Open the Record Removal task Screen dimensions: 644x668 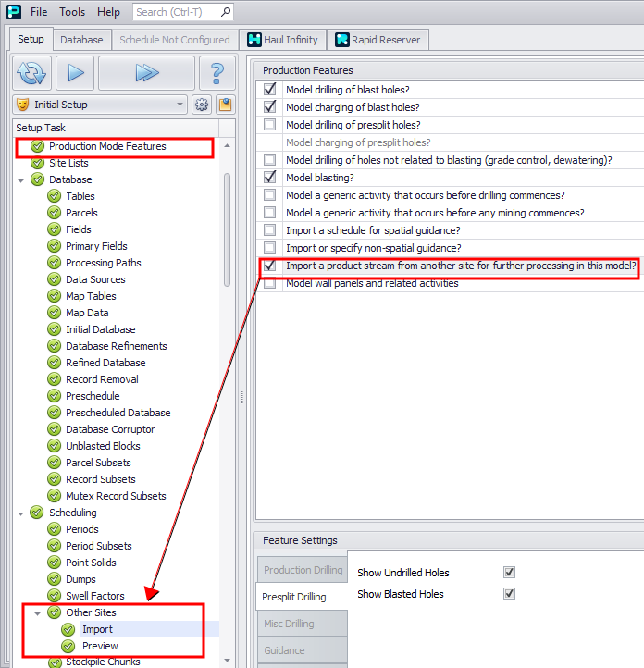102,379
